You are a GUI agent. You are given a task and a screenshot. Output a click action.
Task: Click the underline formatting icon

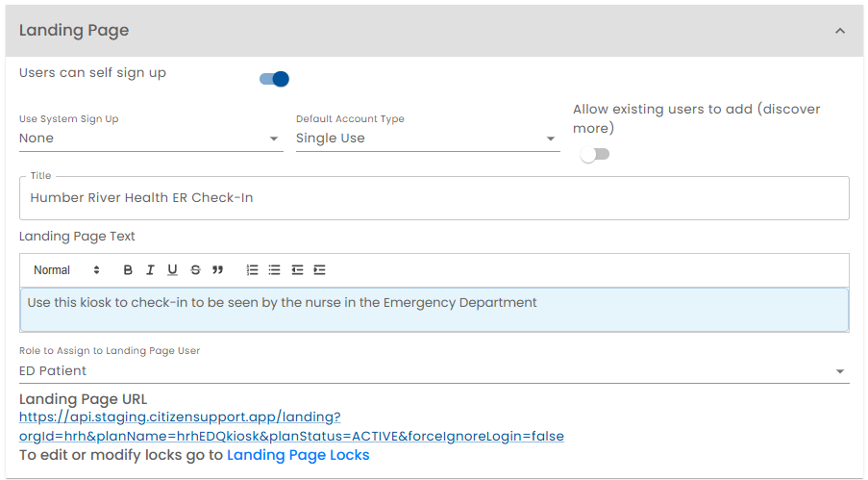pos(173,270)
